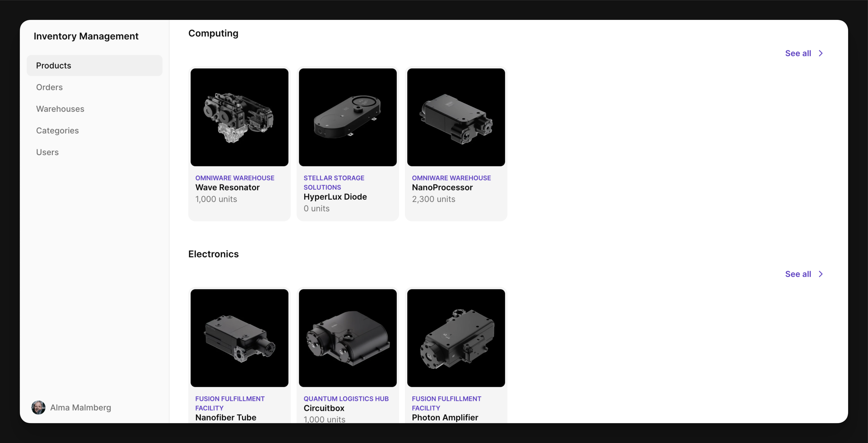868x443 pixels.
Task: Click Fusion Fulfillment Facility label above Photon Amplifier
Action: point(447,403)
